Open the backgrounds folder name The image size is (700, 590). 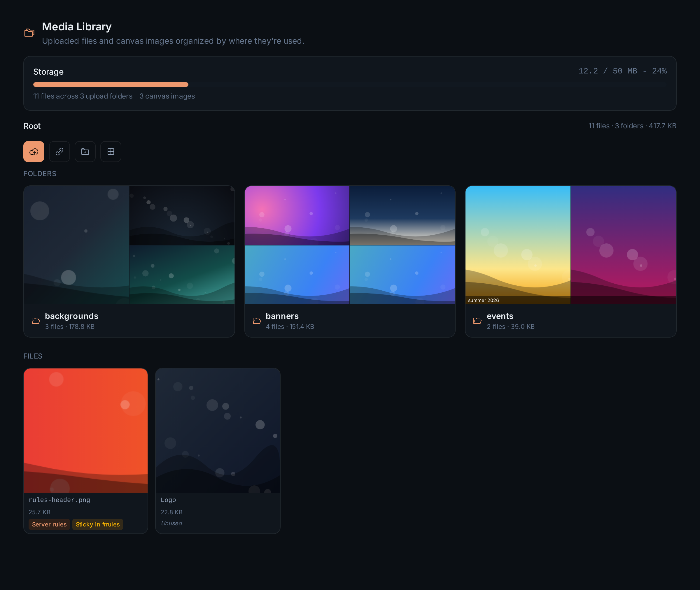click(72, 316)
